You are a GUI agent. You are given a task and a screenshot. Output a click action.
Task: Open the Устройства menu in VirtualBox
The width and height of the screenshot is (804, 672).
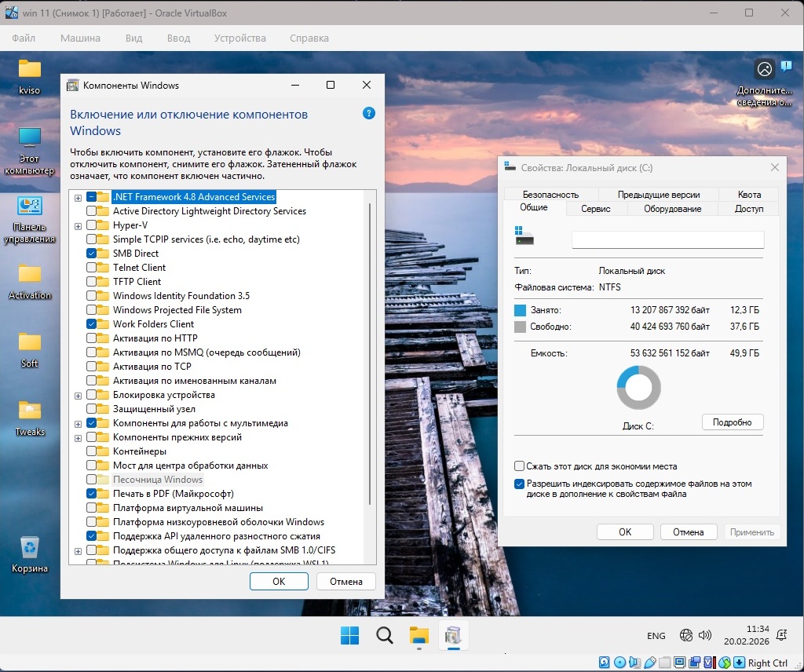pyautogui.click(x=239, y=38)
